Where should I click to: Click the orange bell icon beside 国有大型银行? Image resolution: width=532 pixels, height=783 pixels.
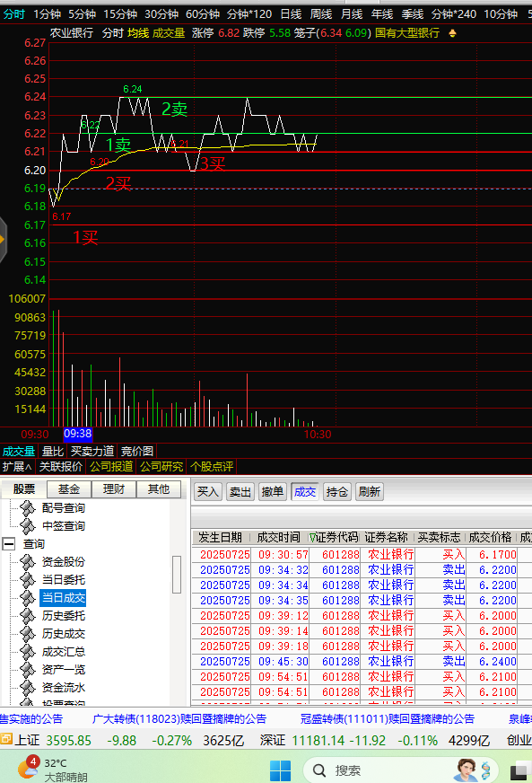click(452, 33)
